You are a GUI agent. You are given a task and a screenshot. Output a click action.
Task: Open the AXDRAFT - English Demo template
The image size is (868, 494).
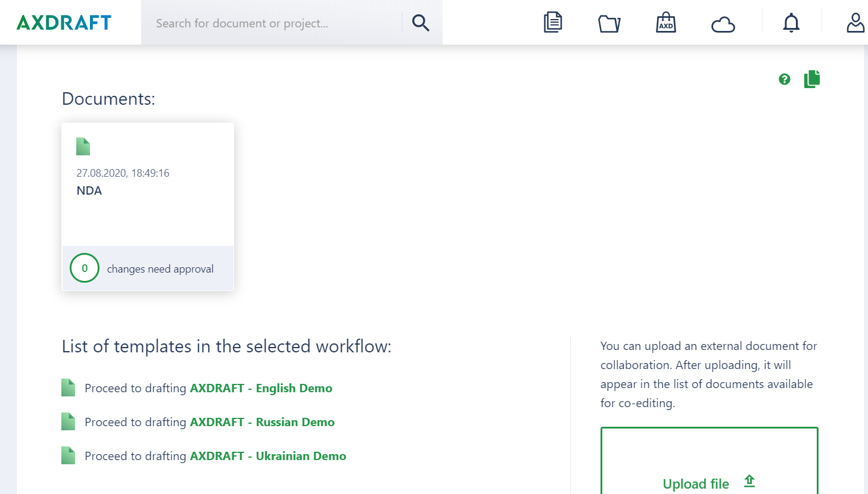[261, 388]
